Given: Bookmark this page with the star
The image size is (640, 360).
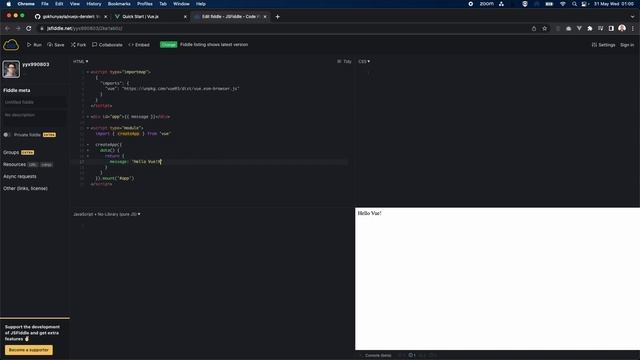Looking at the screenshot, I should point(544,29).
